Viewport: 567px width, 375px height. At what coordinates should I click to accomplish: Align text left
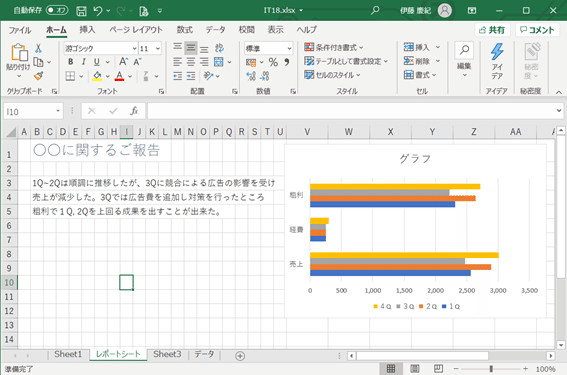[177, 62]
